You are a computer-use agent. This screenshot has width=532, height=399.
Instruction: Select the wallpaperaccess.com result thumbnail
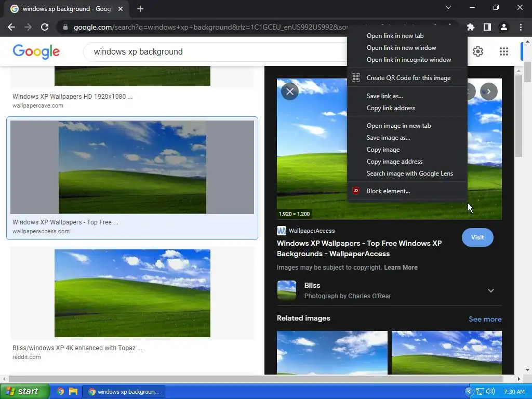(x=132, y=167)
